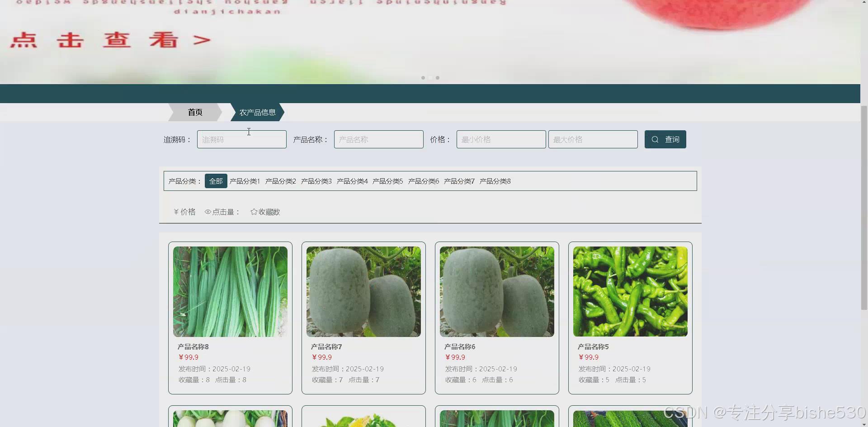Open 产品名称7 winter melon thumbnail
This screenshot has height=427, width=868.
[x=363, y=292]
